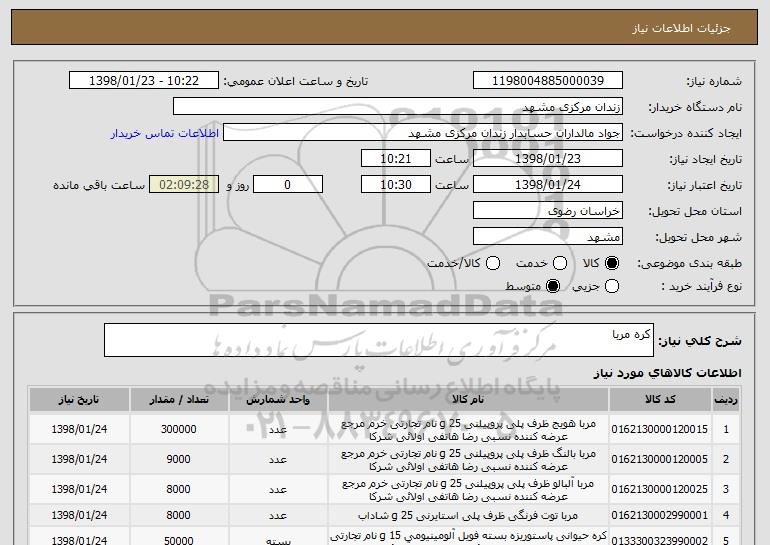Click the validity time field 10:30
770x545 pixels.
point(396,185)
